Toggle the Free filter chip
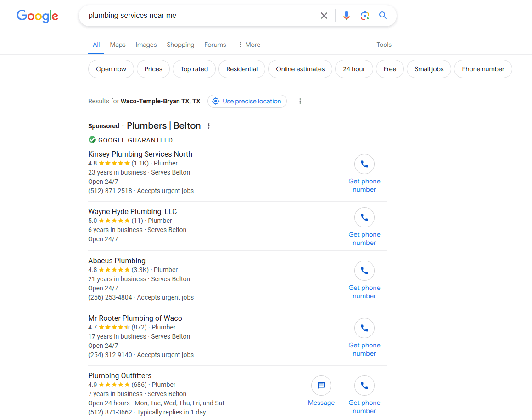The image size is (532, 420). 390,69
